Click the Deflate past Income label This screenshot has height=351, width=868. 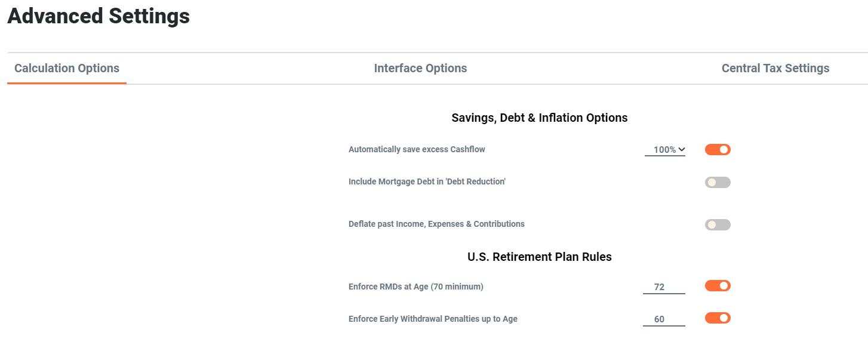pos(436,223)
